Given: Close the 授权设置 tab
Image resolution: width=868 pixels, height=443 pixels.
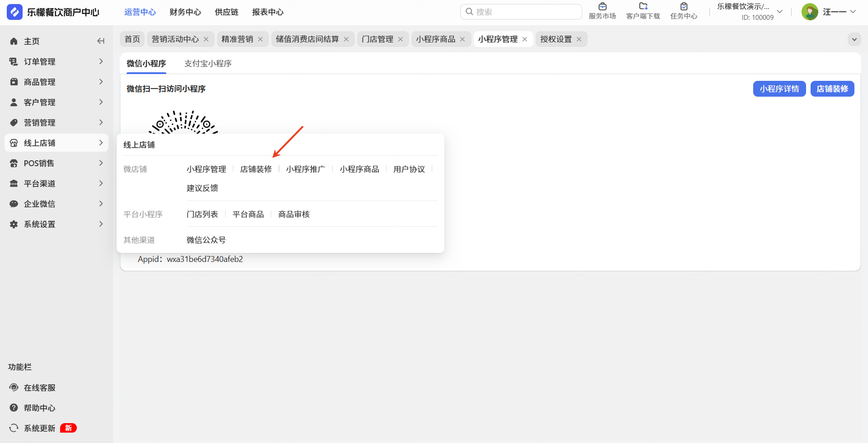Looking at the screenshot, I should click(579, 39).
